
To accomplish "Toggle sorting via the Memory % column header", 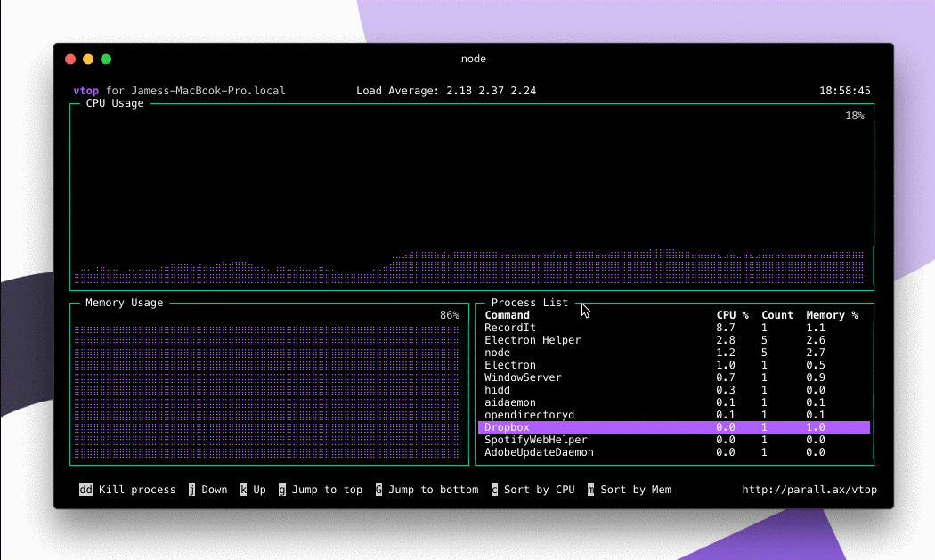I will [832, 314].
